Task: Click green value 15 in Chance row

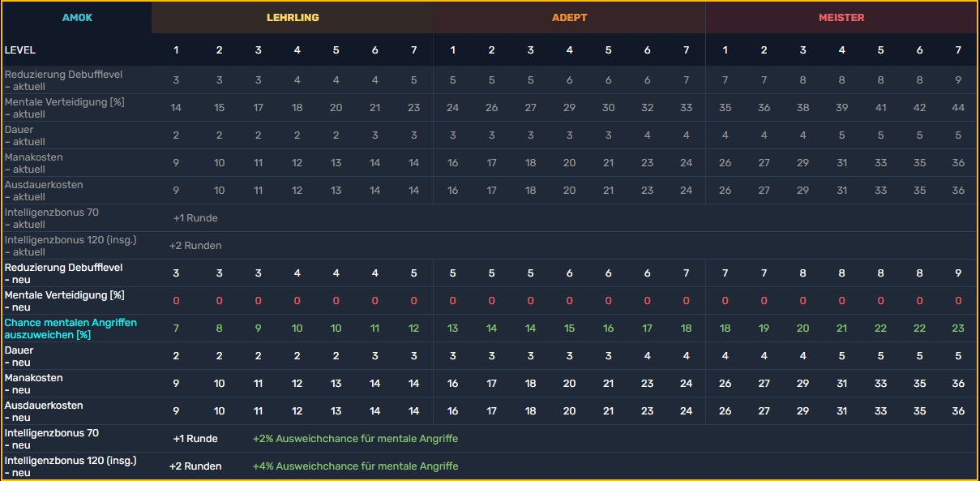Action: (570, 328)
